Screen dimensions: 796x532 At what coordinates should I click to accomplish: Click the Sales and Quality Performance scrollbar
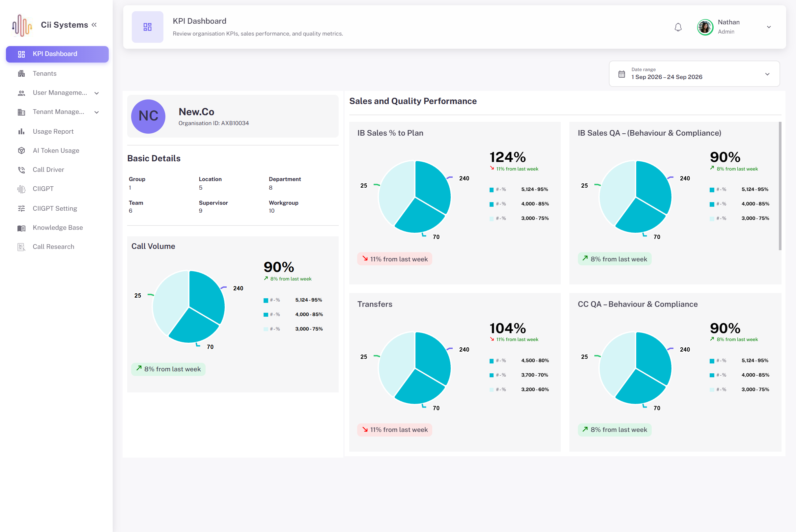point(780,186)
